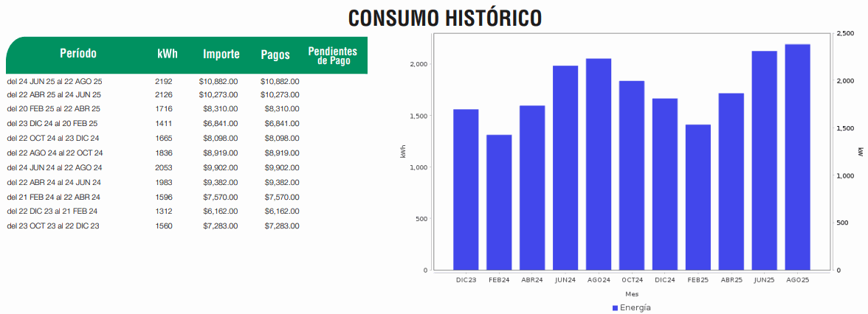Image resolution: width=868 pixels, height=314 pixels.
Task: Click the kW right axis label
Action: [860, 152]
